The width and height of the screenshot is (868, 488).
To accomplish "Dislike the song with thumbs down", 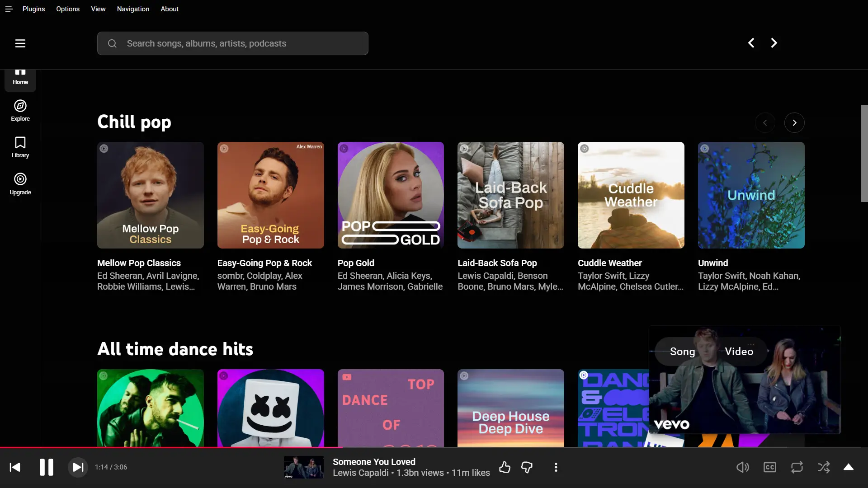I will (x=527, y=467).
